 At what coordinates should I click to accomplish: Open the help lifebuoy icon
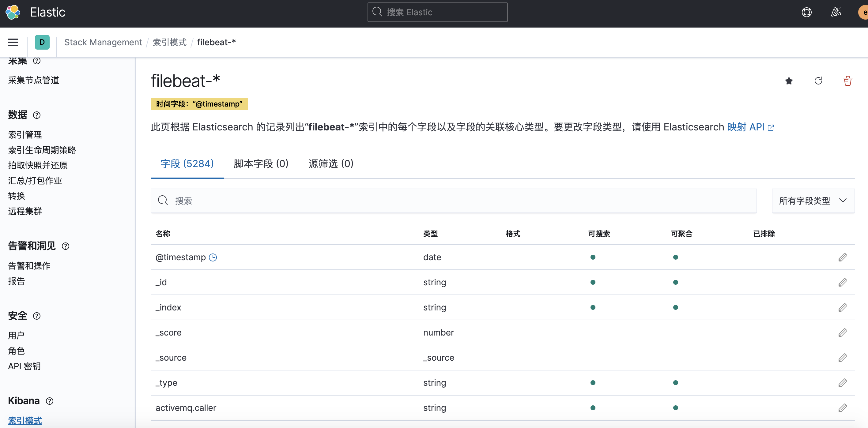(807, 13)
